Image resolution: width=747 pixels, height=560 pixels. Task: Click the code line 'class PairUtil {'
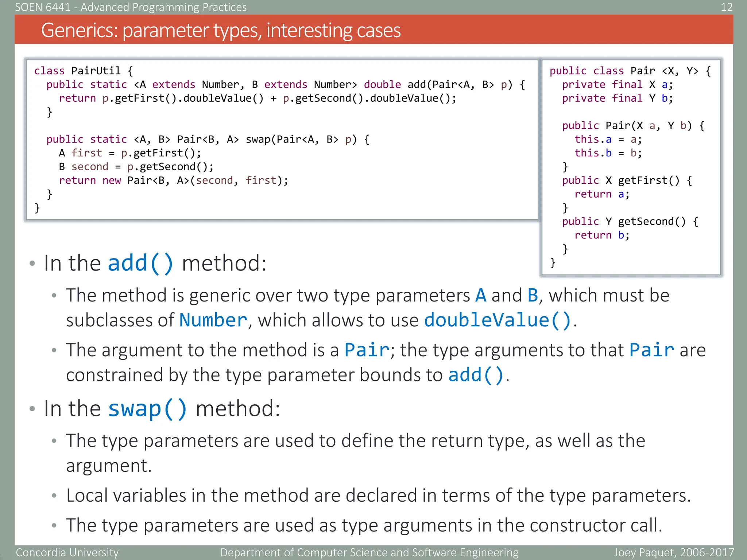(84, 71)
